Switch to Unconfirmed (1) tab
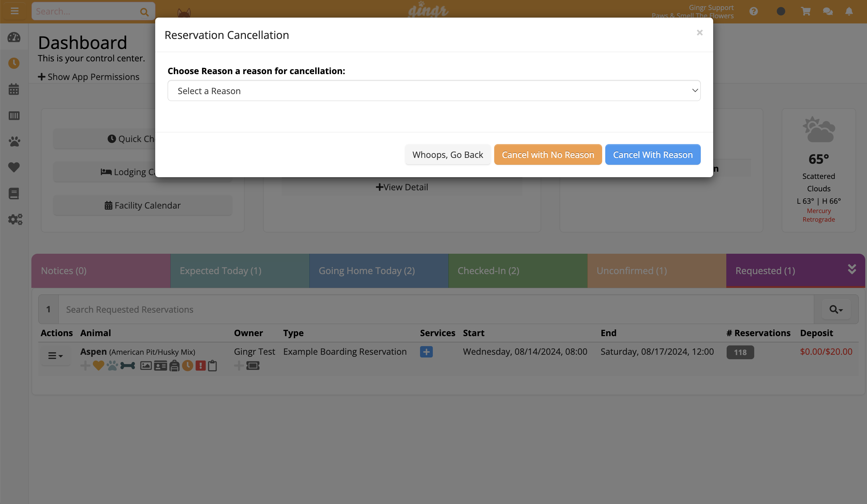The width and height of the screenshot is (867, 504). [x=657, y=271]
